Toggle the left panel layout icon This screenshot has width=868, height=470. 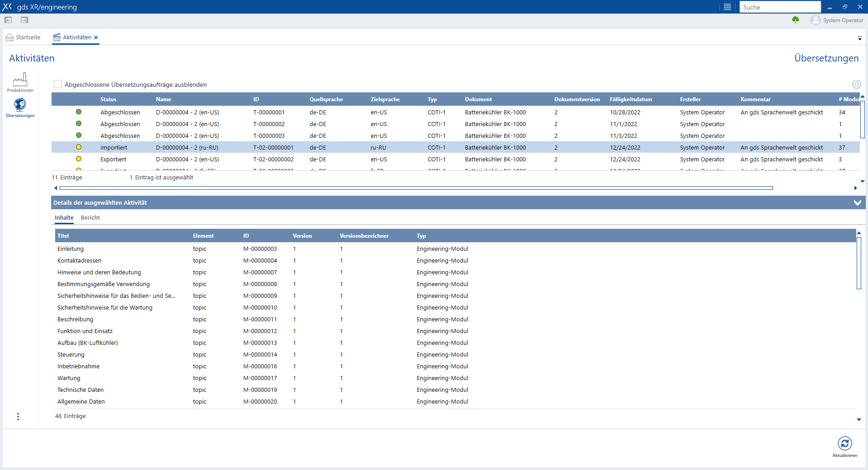[x=8, y=20]
